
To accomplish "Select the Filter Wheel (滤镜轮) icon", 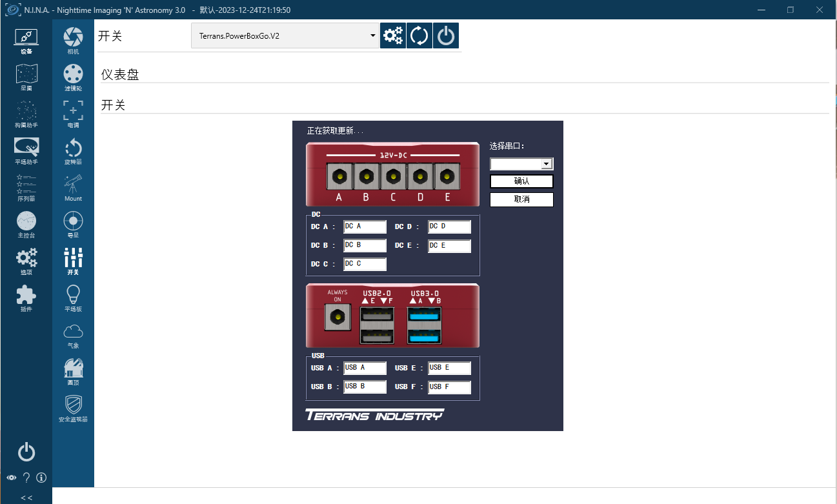I will click(x=73, y=77).
